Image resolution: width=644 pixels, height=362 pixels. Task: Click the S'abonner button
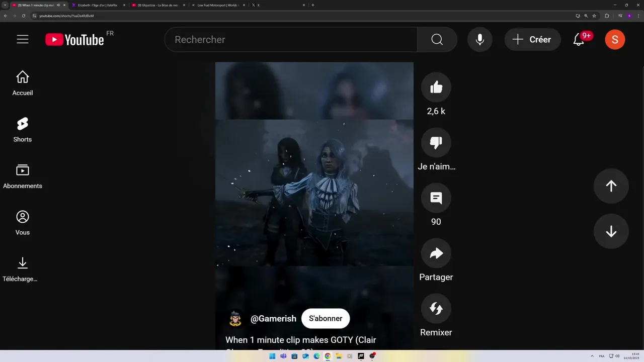pyautogui.click(x=326, y=319)
